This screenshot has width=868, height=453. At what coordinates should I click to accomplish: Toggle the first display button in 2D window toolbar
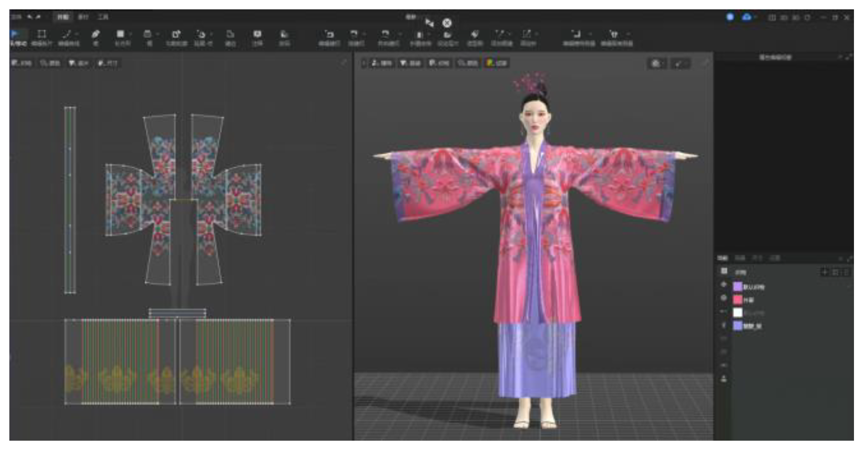click(x=21, y=63)
